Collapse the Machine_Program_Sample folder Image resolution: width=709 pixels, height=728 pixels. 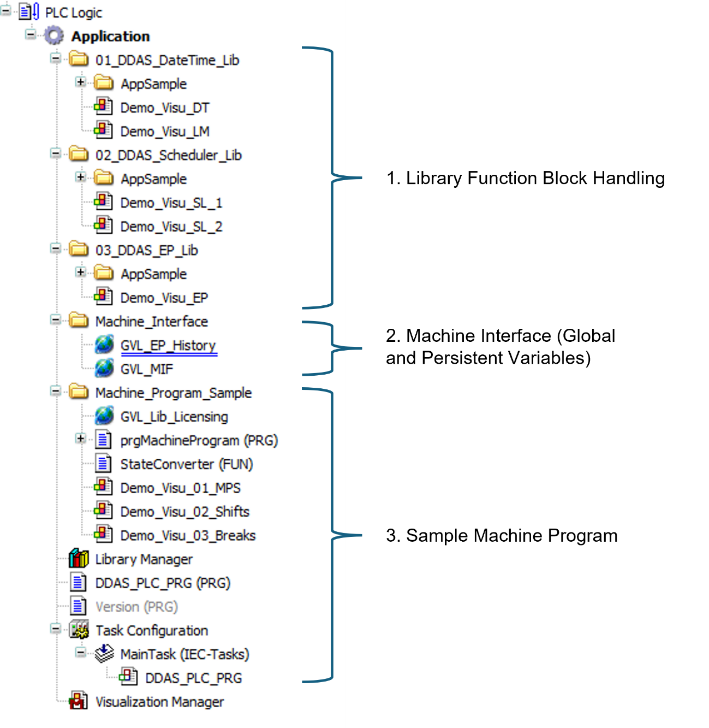(56, 391)
